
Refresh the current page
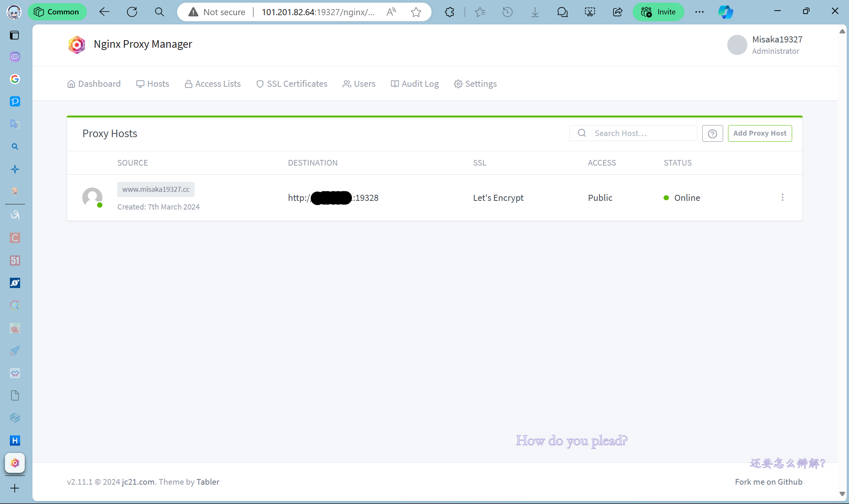(x=132, y=12)
